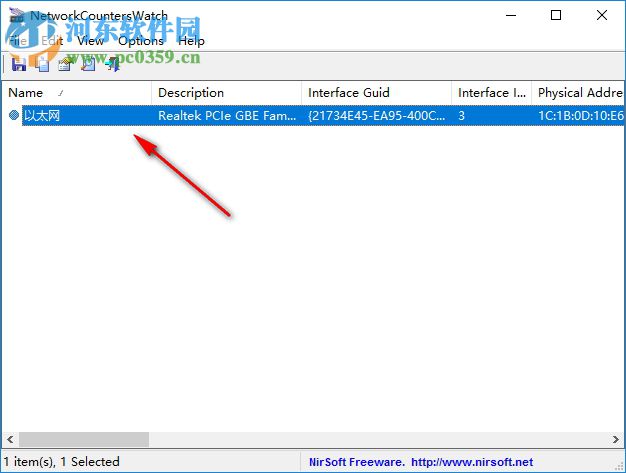
Task: Open the http://www.nirsoft.net link
Action: point(472,462)
